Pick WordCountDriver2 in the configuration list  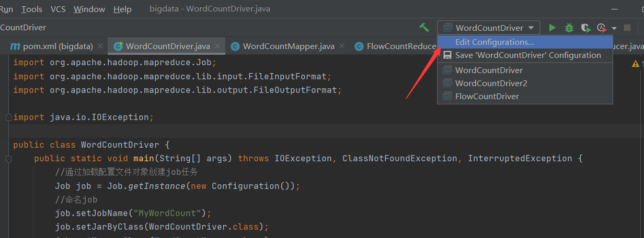(525, 83)
